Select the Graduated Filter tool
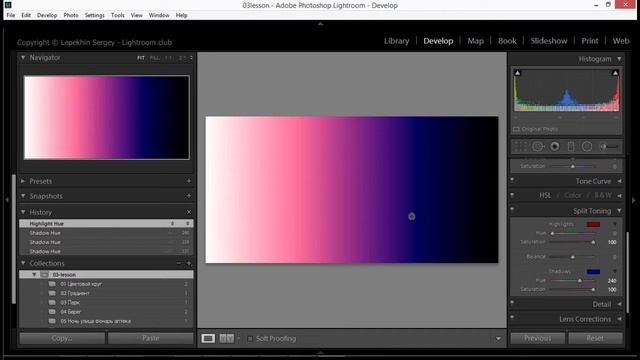The width and height of the screenshot is (640, 360). click(x=571, y=147)
